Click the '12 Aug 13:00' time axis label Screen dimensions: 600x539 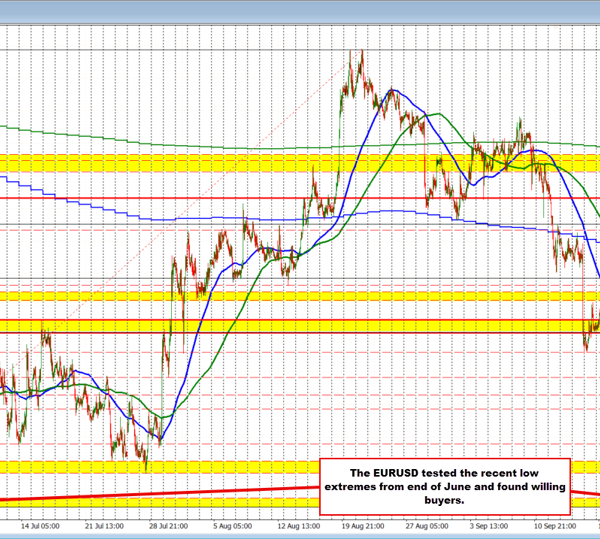(299, 526)
